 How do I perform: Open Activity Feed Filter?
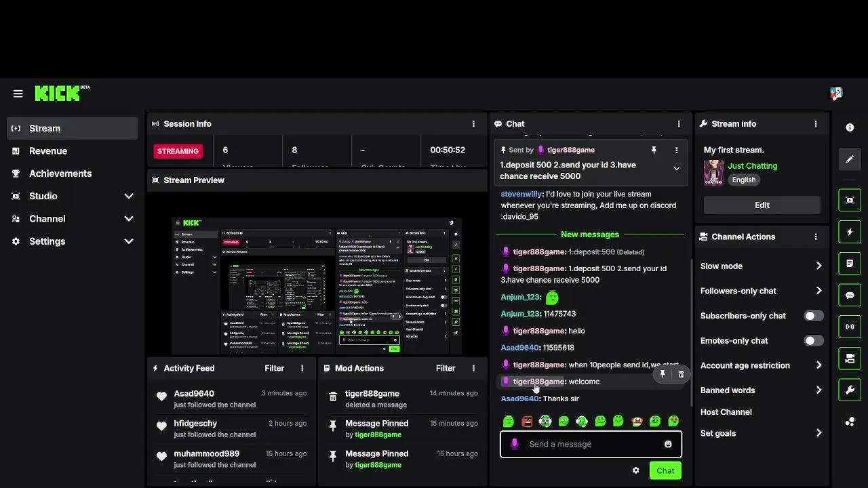point(275,368)
